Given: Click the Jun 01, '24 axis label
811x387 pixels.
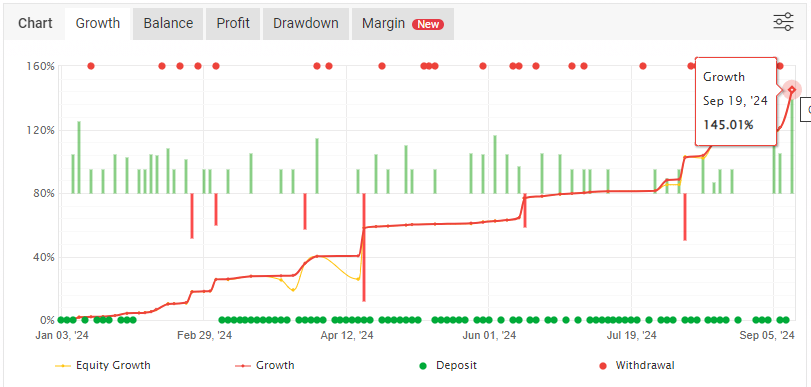Looking at the screenshot, I should click(x=489, y=336).
